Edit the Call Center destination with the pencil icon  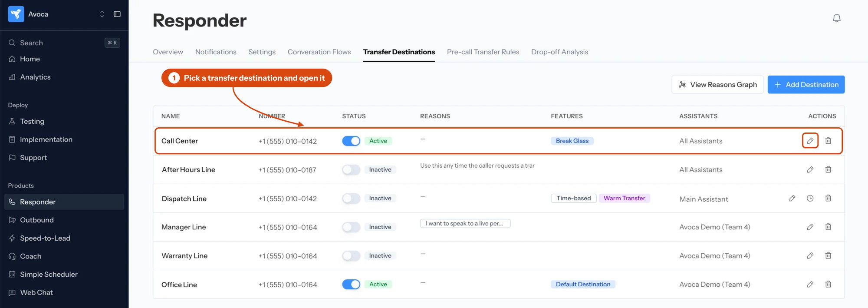[x=810, y=141]
